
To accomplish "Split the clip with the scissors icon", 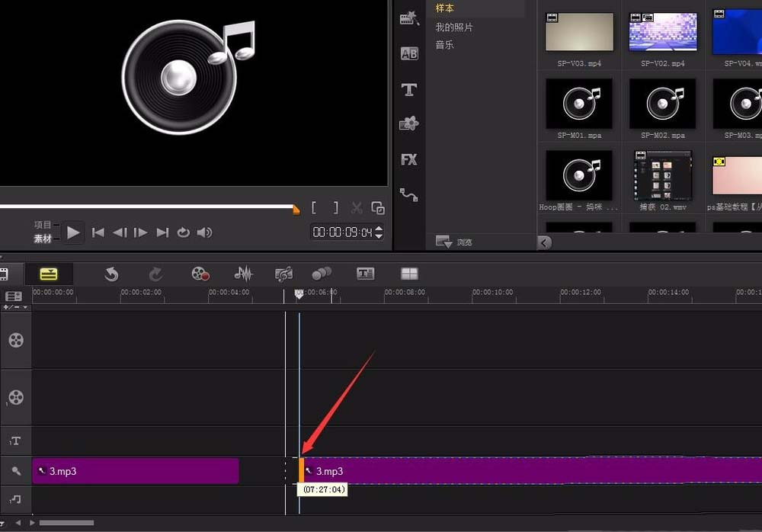I will (x=357, y=208).
